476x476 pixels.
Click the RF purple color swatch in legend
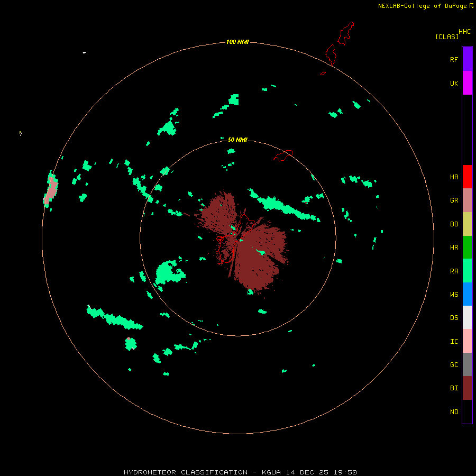pyautogui.click(x=467, y=59)
